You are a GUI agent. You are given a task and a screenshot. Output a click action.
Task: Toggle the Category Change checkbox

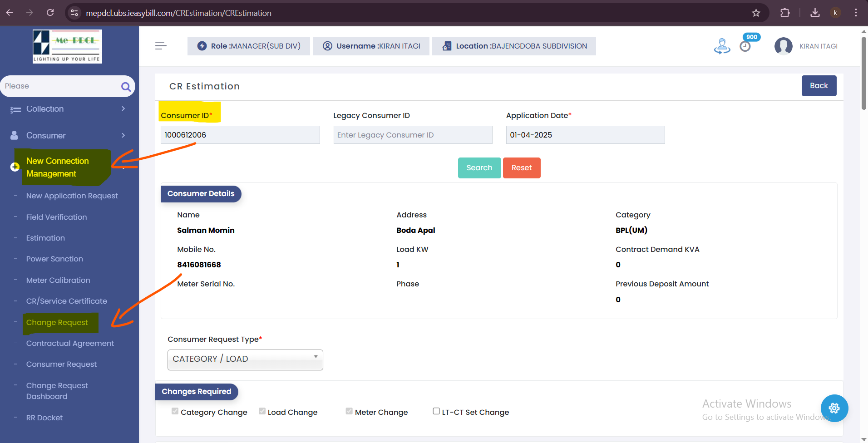(x=175, y=411)
